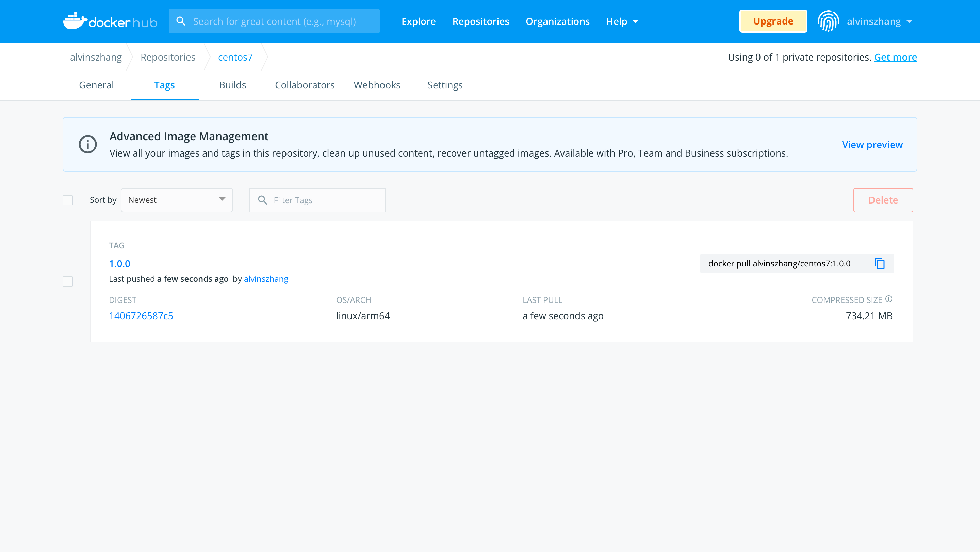This screenshot has height=552, width=980.
Task: Click the Repositories breadcrumb
Action: [168, 57]
